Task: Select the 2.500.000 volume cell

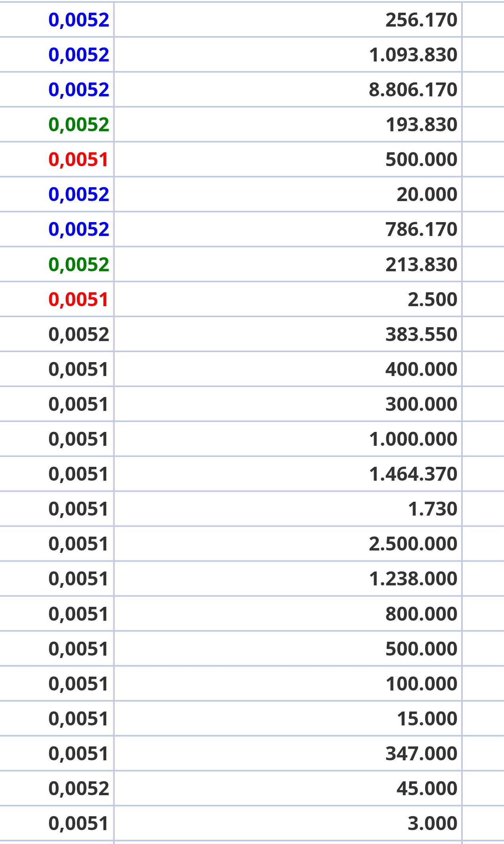Action: tap(413, 544)
